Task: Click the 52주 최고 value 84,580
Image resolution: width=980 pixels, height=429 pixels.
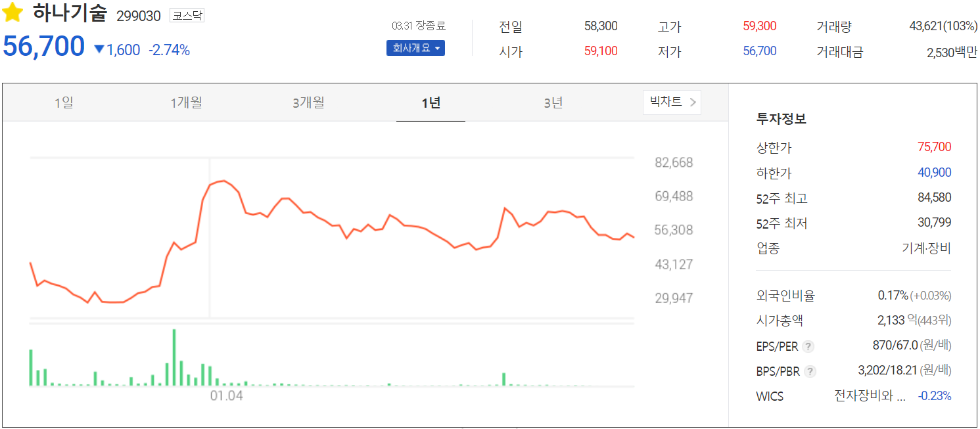Action: click(x=934, y=198)
